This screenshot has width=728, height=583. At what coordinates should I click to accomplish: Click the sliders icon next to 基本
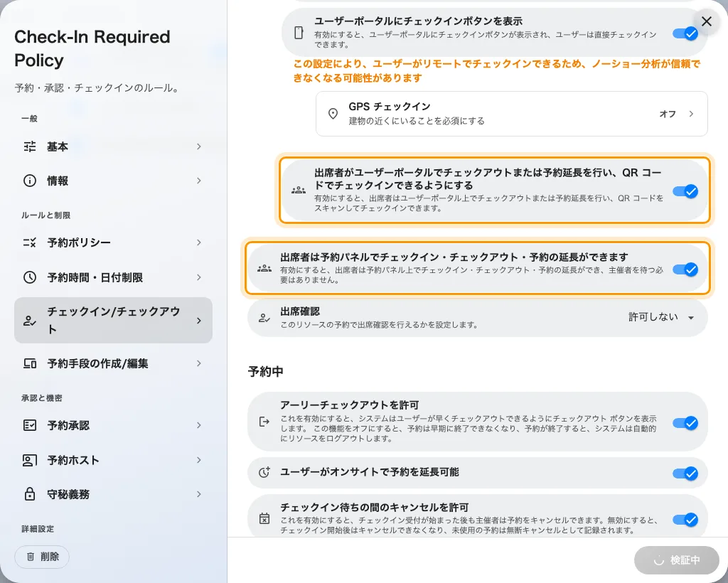[x=30, y=146]
